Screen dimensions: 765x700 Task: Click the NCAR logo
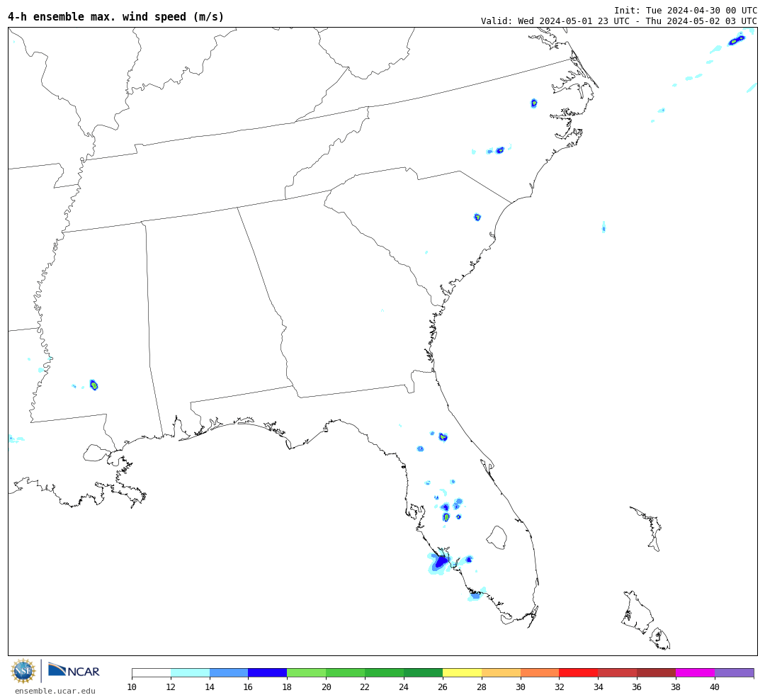point(74,670)
